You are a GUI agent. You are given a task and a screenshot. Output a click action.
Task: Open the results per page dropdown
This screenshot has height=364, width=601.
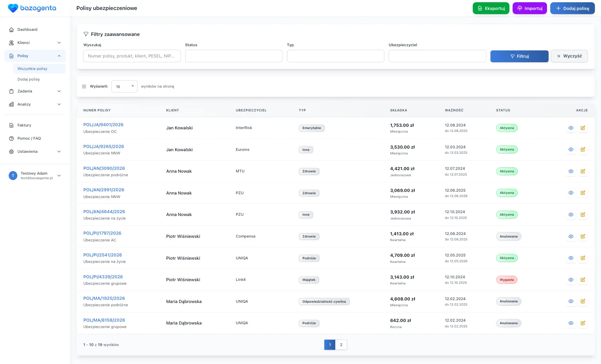[124, 86]
